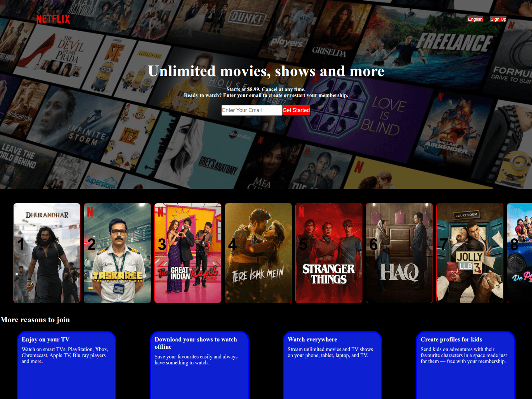Click the 'Unlimited movies, shows and more' headline
532x399 pixels.
coord(266,71)
